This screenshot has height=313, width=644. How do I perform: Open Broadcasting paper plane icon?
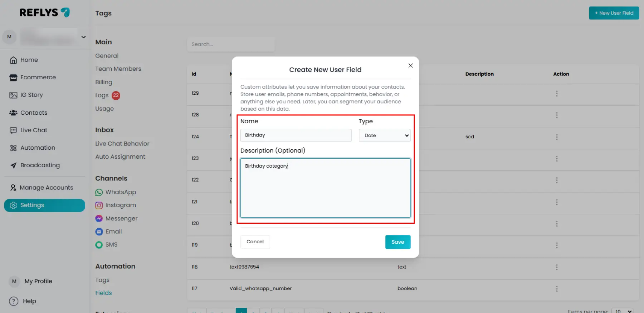point(13,165)
